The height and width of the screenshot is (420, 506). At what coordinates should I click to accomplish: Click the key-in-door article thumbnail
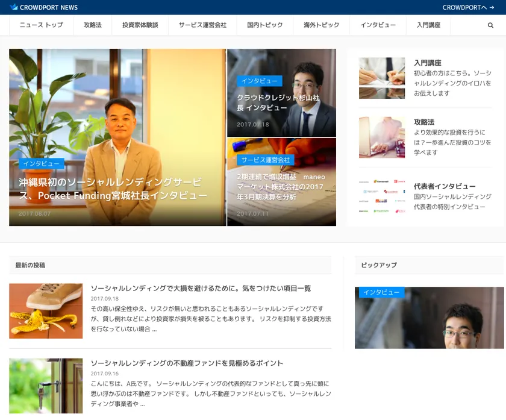click(x=46, y=386)
